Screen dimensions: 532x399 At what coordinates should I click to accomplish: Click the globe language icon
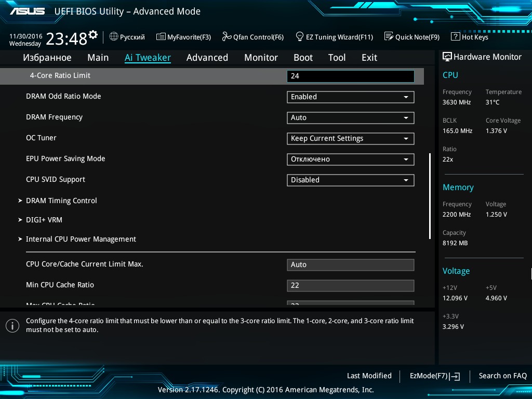click(x=114, y=36)
